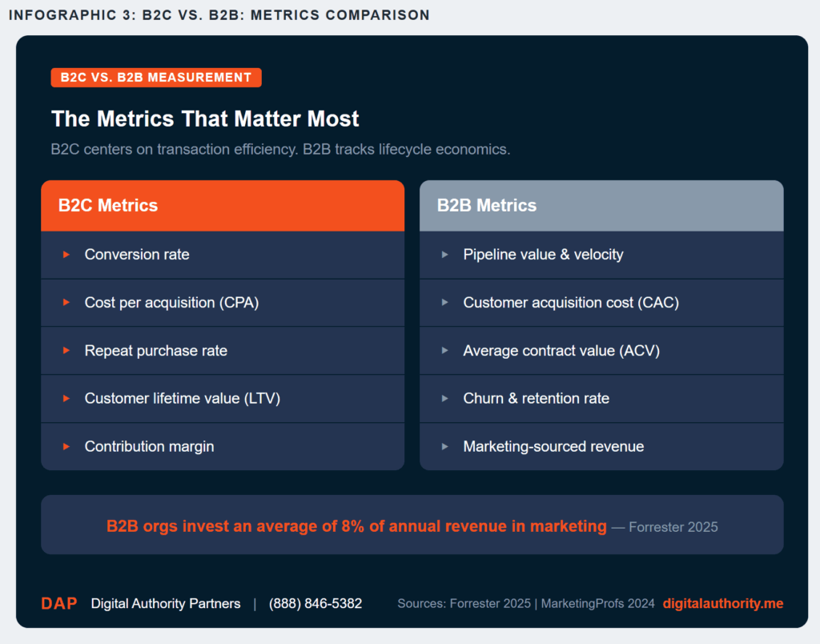820x644 pixels.
Task: Click the DAP logo in the footer
Action: [58, 603]
